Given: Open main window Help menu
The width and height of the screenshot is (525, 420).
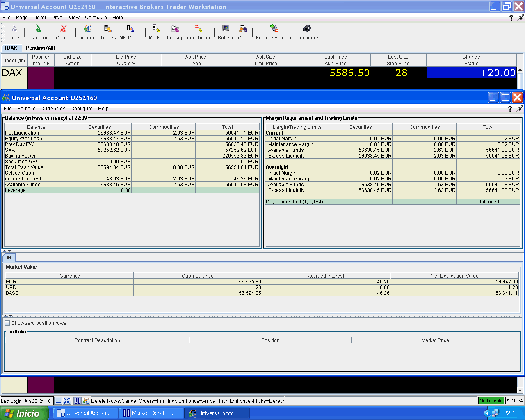Looking at the screenshot, I should pyautogui.click(x=118, y=18).
